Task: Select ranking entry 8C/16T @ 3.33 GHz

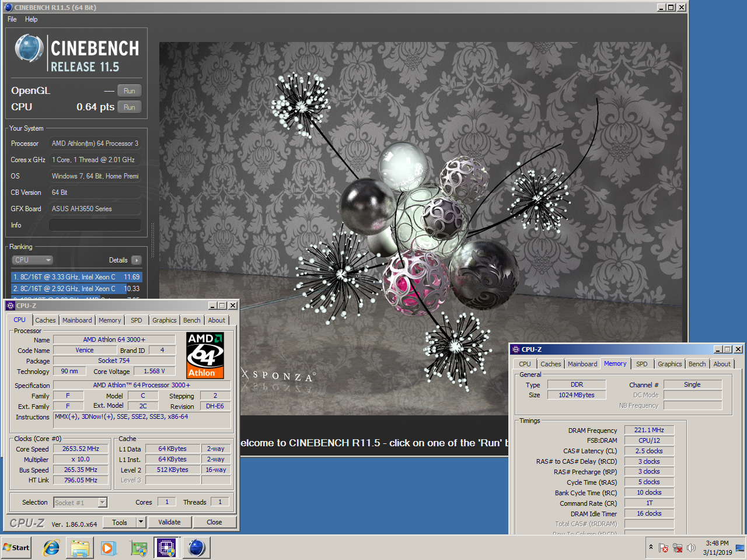Action: 76,277
